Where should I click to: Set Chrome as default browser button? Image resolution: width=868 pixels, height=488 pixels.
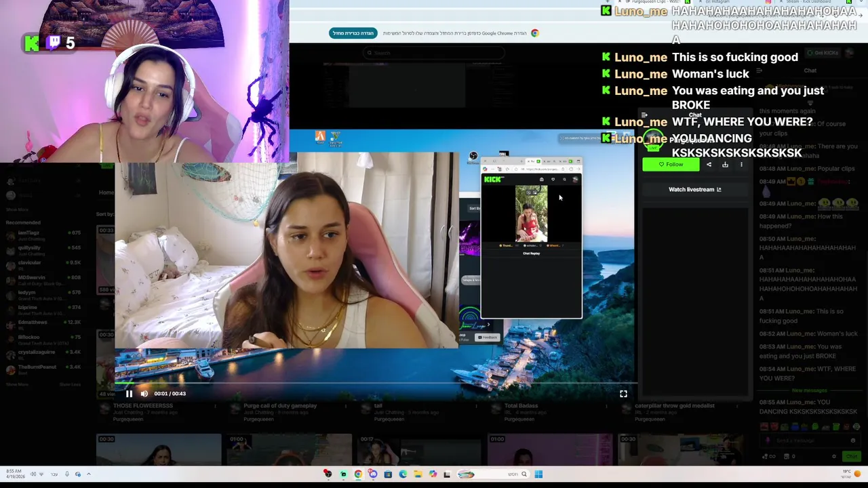353,33
